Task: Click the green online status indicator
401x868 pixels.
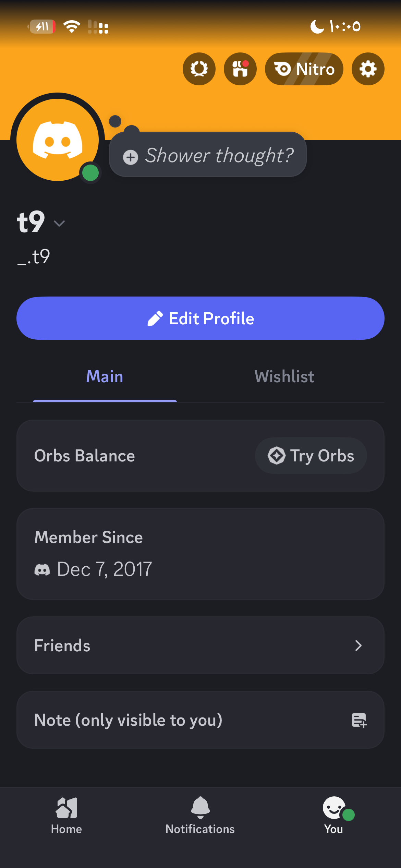Action: [90, 173]
